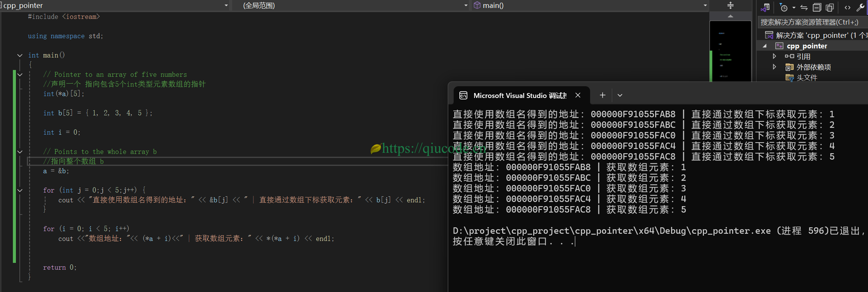Select the 外部依赖项 tree item

point(814,67)
